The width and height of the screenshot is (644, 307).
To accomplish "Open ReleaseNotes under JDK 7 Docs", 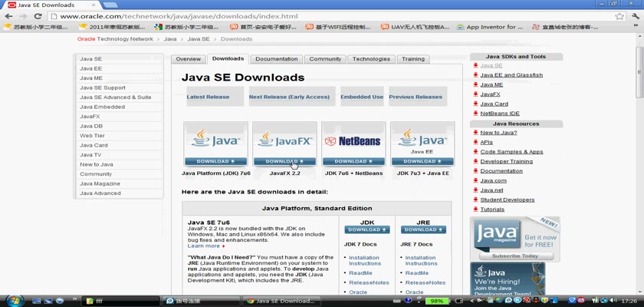I will tap(369, 282).
